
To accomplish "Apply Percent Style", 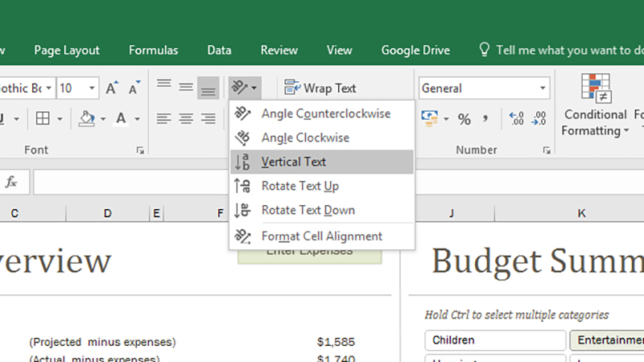I will tap(464, 119).
